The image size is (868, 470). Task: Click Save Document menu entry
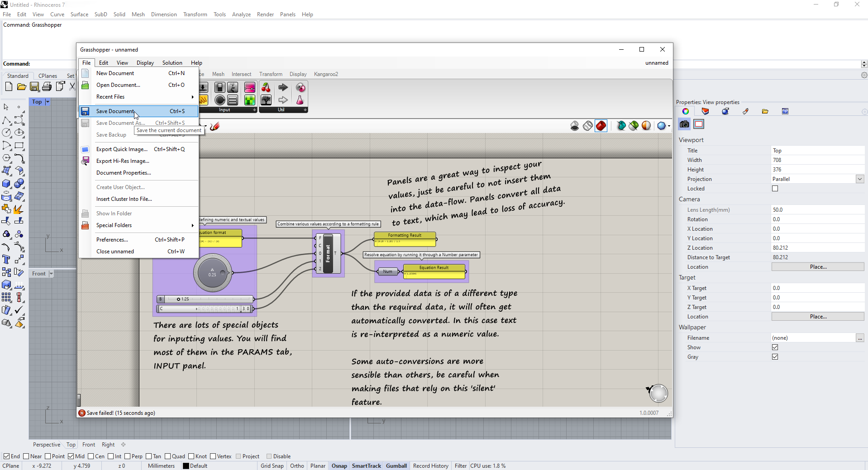[139, 111]
